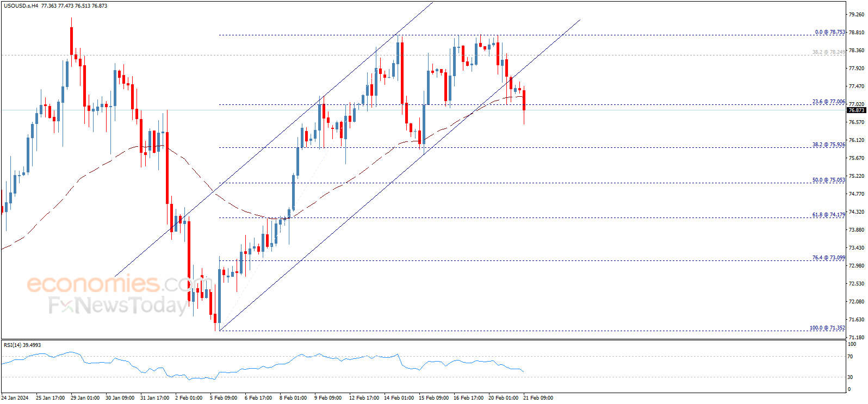Select the 61.8 @ 74.179 Fibonacci level
Screen dimensions: 868x404
pyautogui.click(x=829, y=215)
